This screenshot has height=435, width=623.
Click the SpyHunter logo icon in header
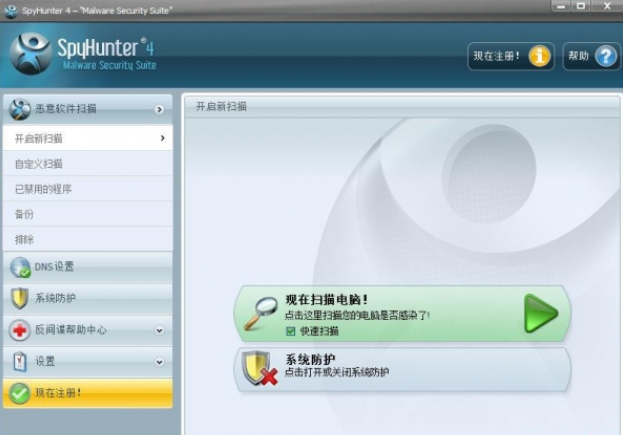click(x=31, y=53)
